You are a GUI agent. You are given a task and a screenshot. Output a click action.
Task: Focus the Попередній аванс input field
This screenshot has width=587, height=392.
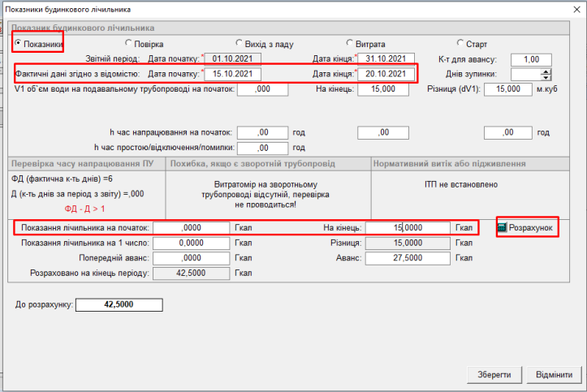click(x=192, y=257)
